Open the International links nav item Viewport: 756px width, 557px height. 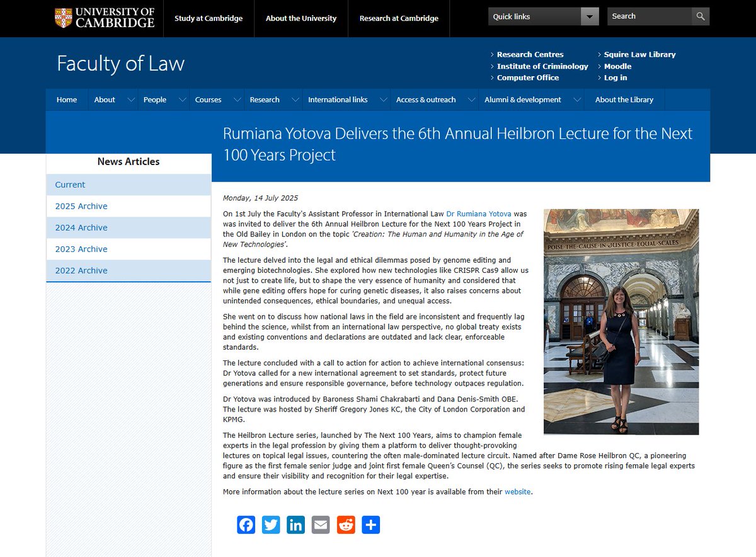point(338,100)
